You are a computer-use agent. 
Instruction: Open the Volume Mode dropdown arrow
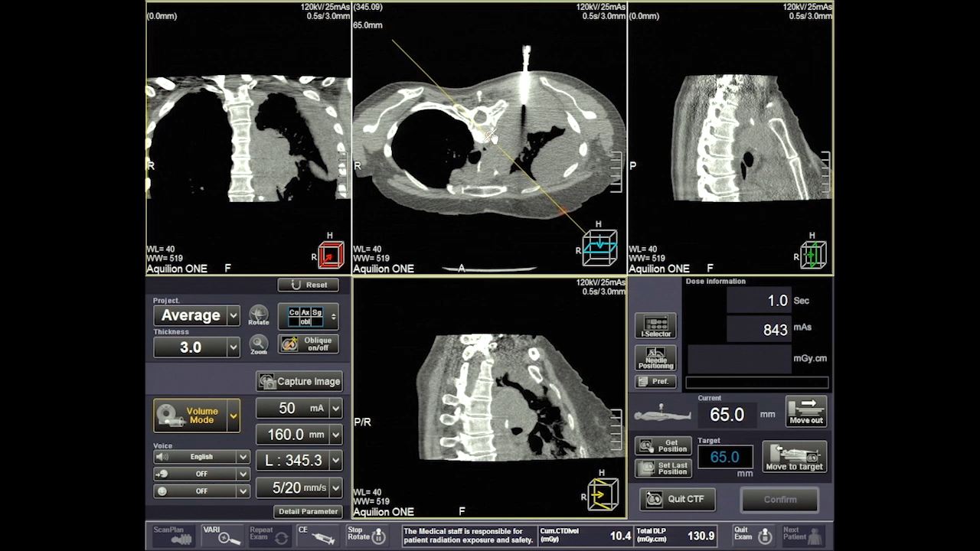pyautogui.click(x=234, y=416)
